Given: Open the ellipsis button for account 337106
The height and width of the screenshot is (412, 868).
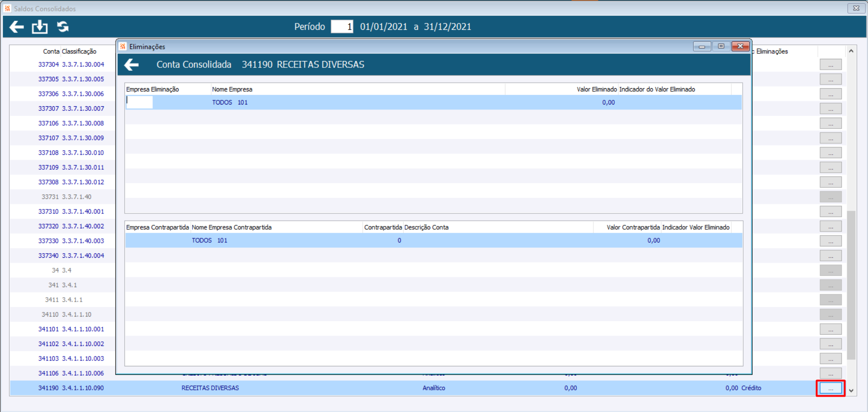Looking at the screenshot, I should (x=830, y=123).
